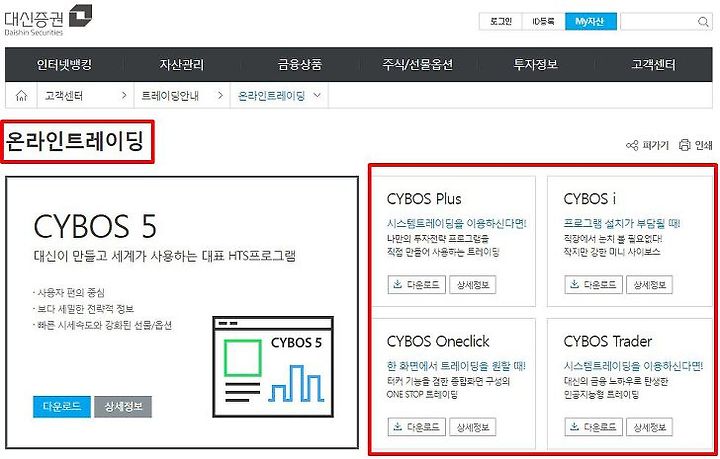Open CYBOS 5 상세정보 gray button

coord(123,407)
